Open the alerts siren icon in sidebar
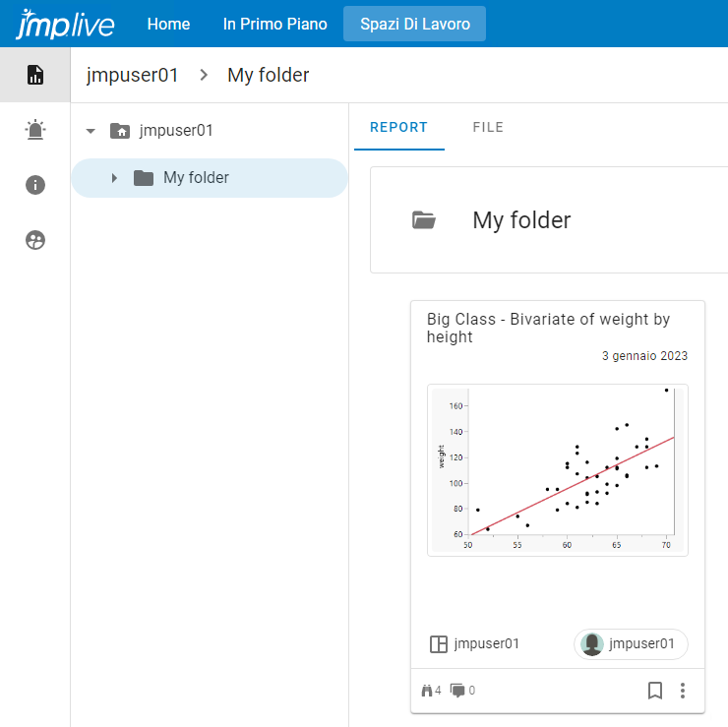 pyautogui.click(x=35, y=130)
